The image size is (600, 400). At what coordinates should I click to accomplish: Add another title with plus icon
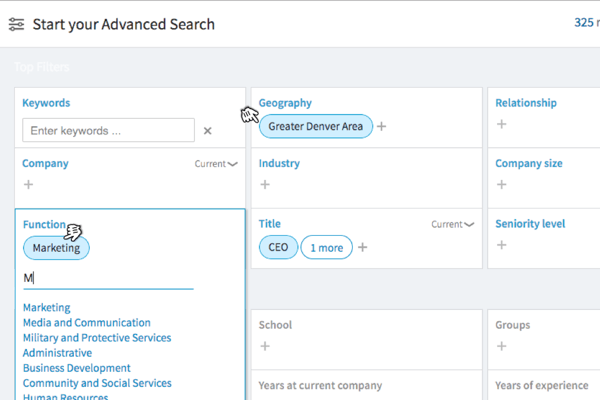363,247
